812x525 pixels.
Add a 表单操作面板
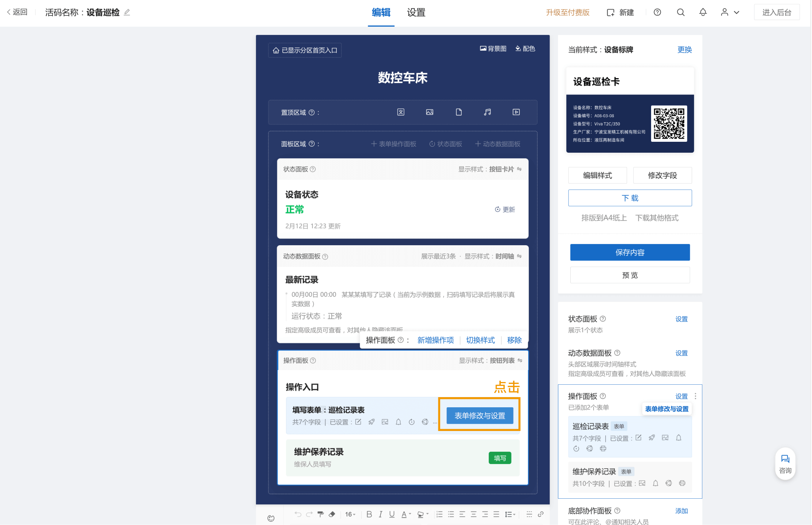[394, 144]
